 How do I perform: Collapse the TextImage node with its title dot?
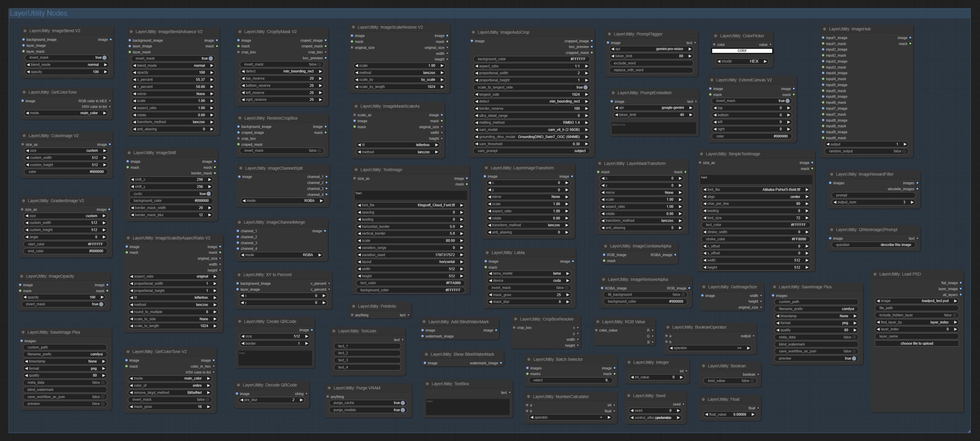(356, 170)
